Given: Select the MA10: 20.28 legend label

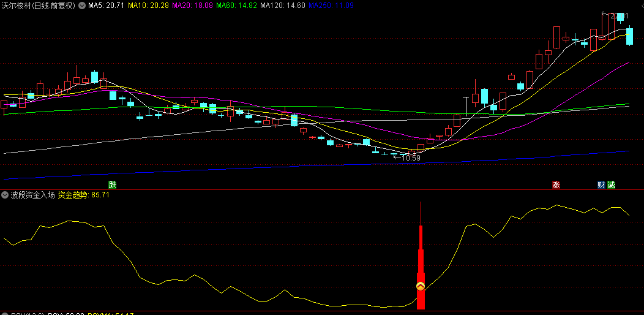Looking at the screenshot, I should 148,6.
